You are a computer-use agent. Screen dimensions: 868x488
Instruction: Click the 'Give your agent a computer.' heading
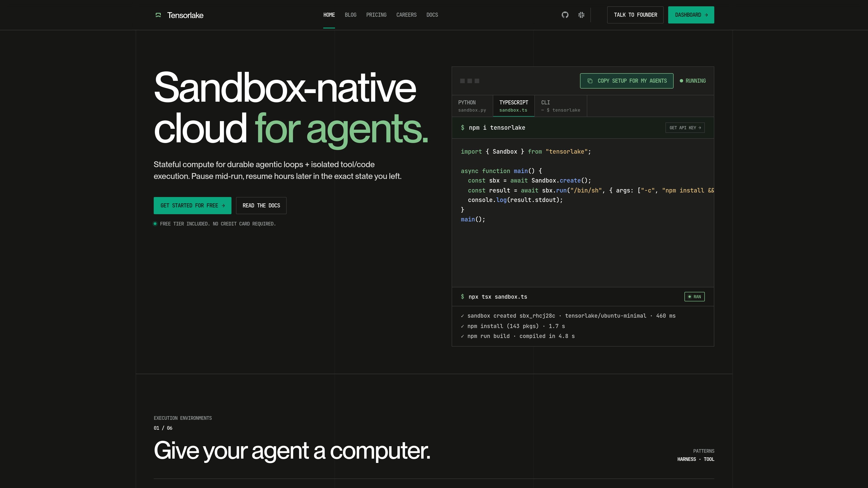pyautogui.click(x=292, y=451)
